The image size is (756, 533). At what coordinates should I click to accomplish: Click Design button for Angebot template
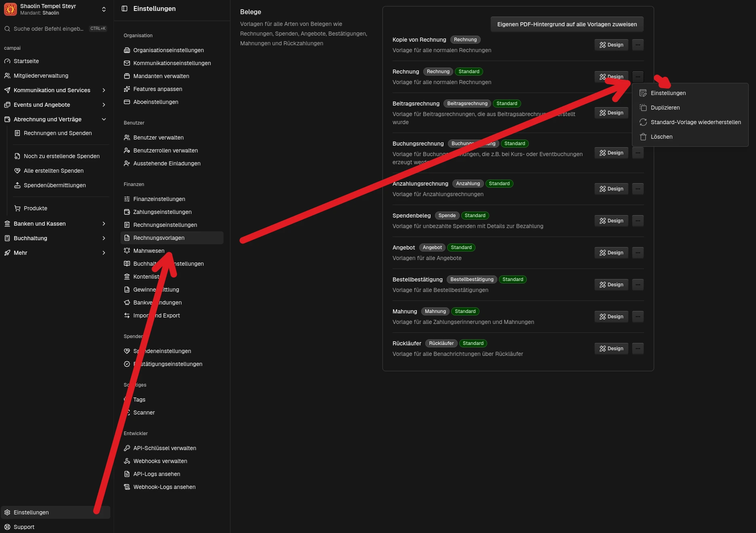611,253
